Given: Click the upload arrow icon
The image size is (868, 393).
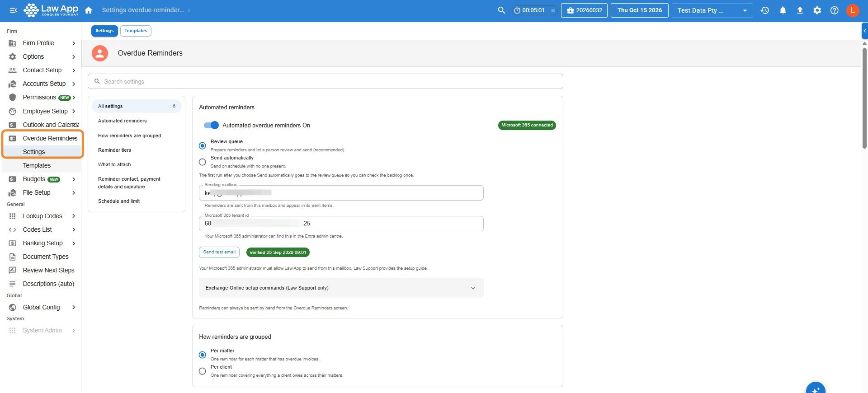Looking at the screenshot, I should tap(800, 10).
